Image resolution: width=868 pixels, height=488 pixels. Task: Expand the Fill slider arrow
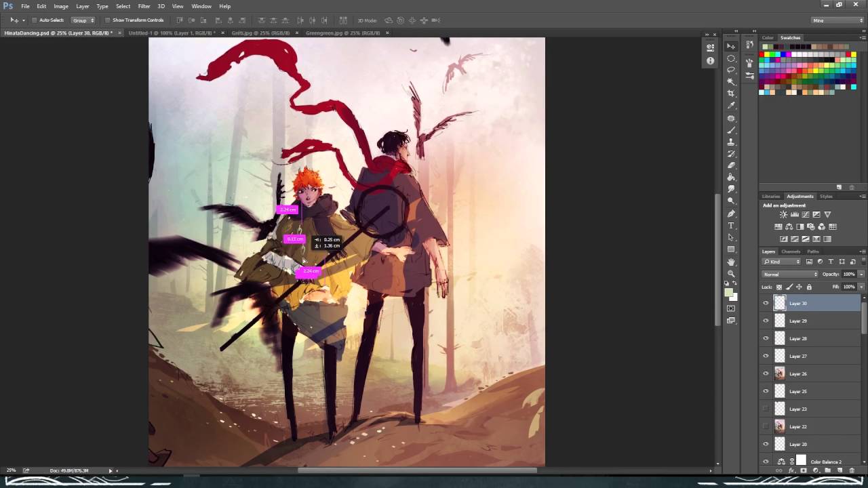[861, 287]
